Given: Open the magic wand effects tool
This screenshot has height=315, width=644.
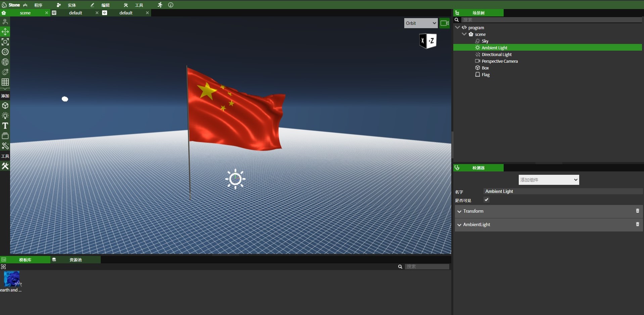Looking at the screenshot, I should (5, 146).
